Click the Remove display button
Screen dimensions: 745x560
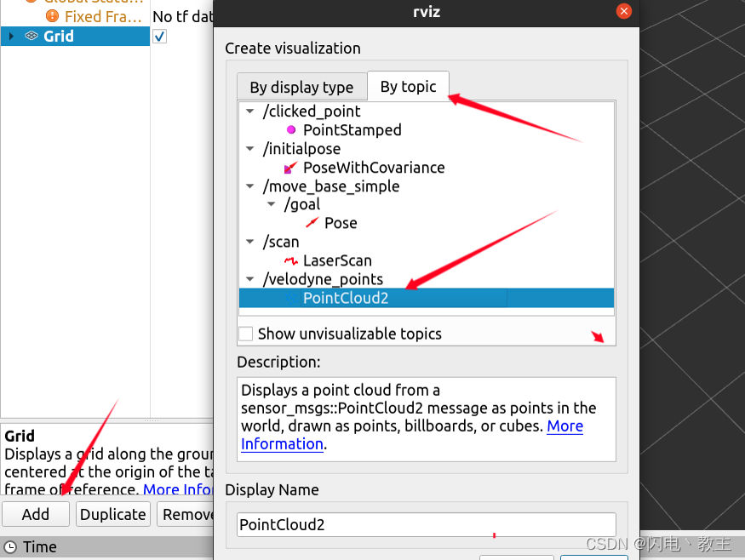[x=186, y=514]
